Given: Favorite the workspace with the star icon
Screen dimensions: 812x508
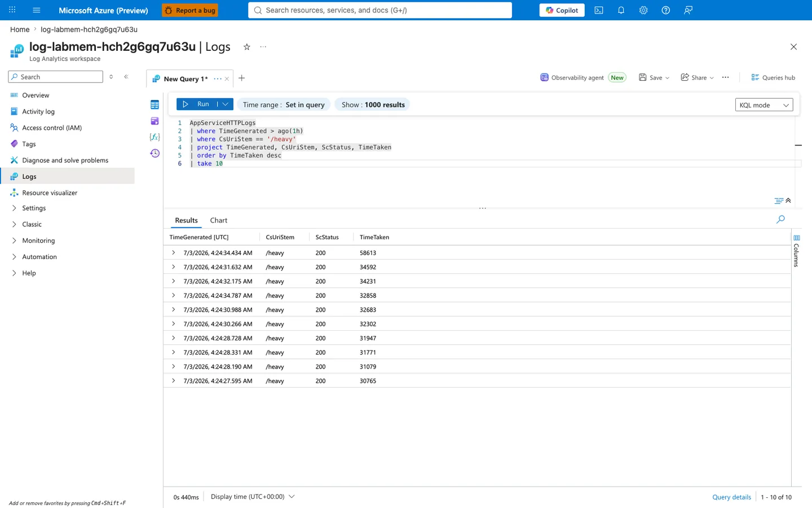Looking at the screenshot, I should coord(246,47).
